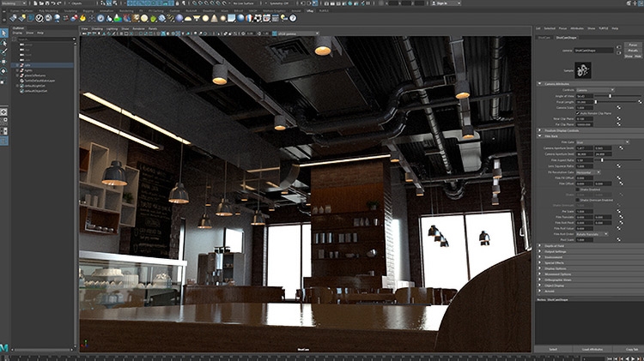The image size is (644, 361).
Task: Expand the Environment section
Action: [x=540, y=257]
